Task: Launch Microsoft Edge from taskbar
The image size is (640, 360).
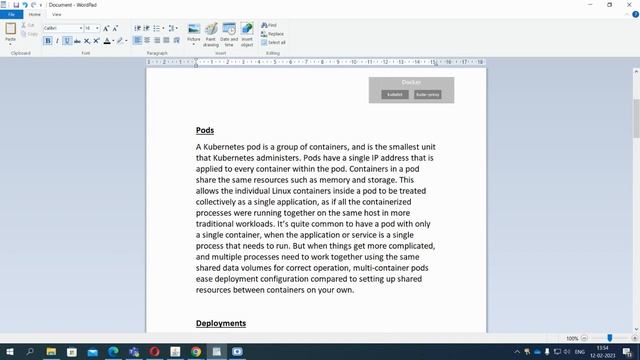Action: (x=113, y=351)
